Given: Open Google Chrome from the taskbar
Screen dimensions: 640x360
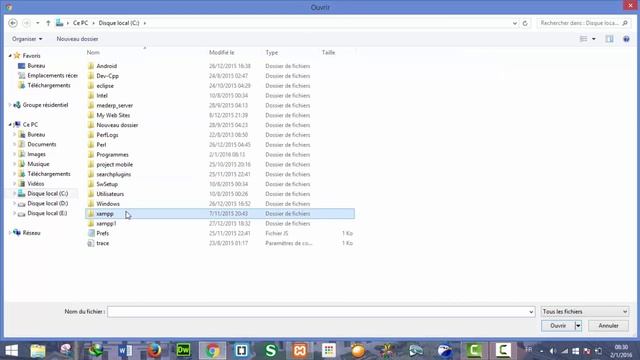Looking at the screenshot, I should [x=212, y=350].
